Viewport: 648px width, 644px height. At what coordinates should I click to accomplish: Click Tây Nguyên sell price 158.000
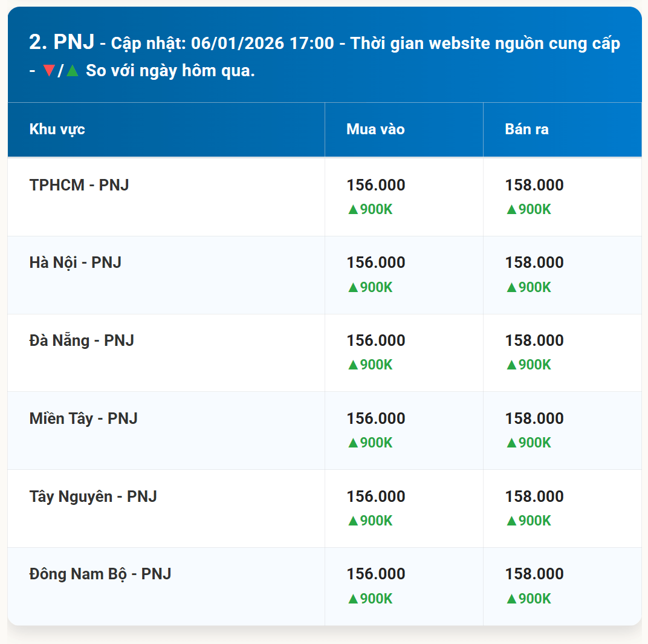534,496
